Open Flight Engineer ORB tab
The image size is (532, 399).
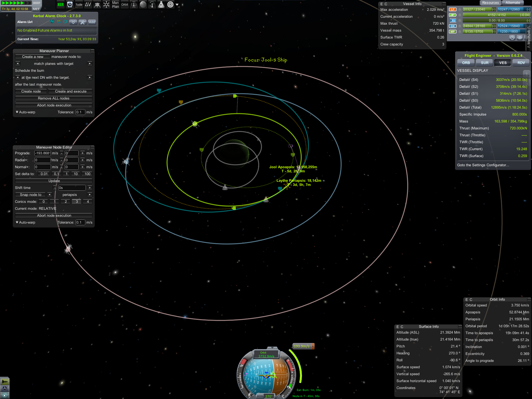click(466, 63)
